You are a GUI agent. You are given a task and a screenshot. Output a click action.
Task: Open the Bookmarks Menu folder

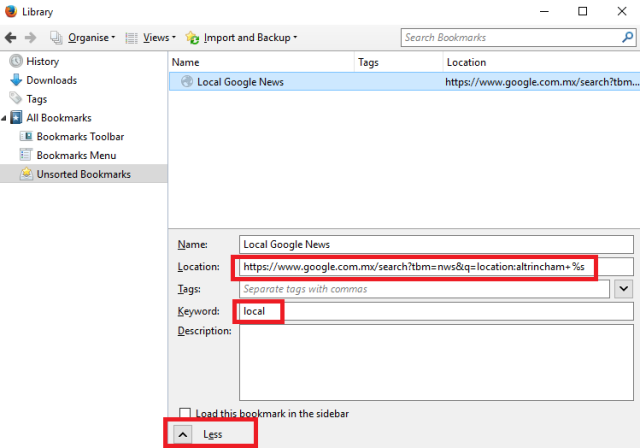(x=76, y=155)
